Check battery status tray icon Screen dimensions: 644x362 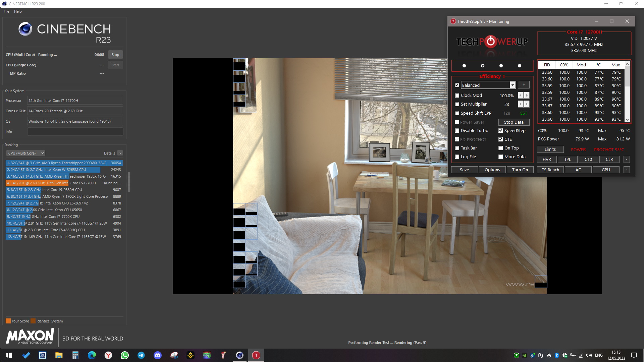click(x=573, y=355)
